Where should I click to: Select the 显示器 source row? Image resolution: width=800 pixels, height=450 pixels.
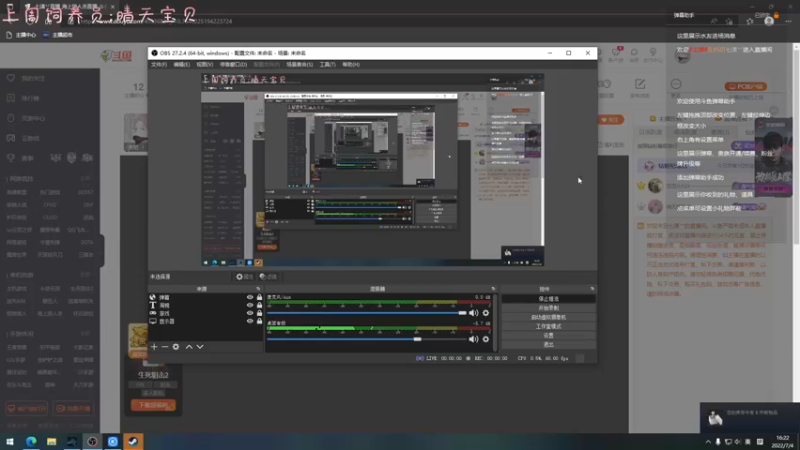pos(206,321)
